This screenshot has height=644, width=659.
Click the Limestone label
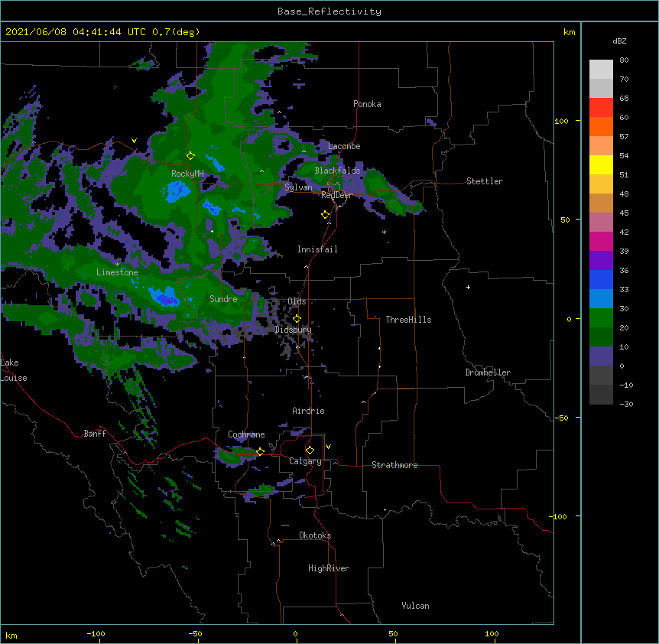pos(117,272)
